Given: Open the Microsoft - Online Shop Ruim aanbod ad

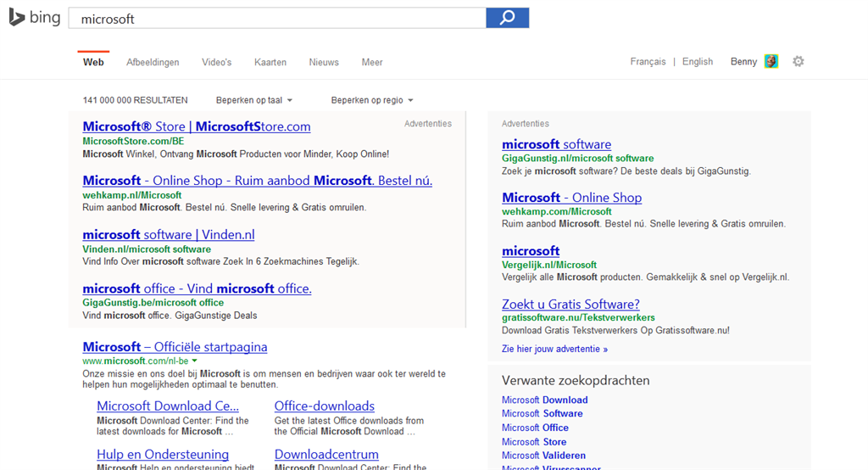Looking at the screenshot, I should (258, 181).
